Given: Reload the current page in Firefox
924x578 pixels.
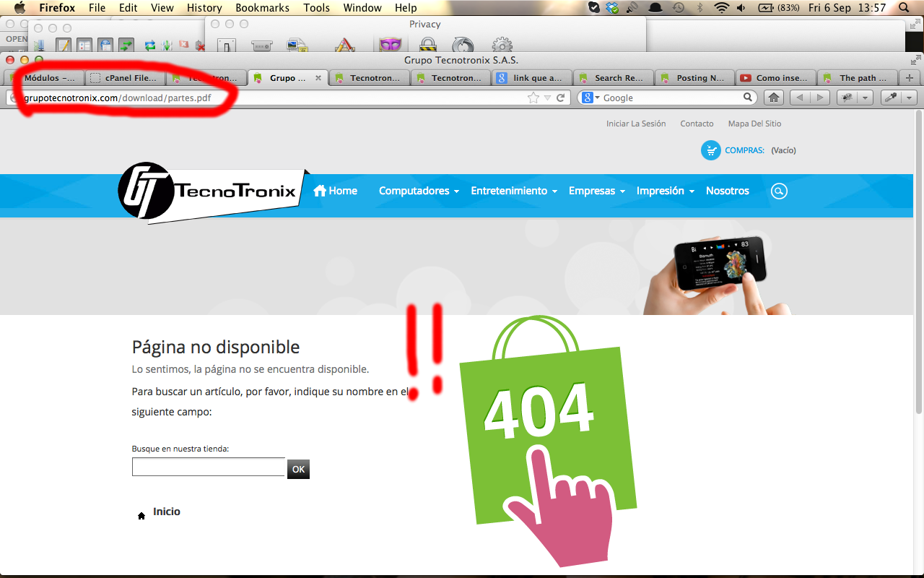Looking at the screenshot, I should [x=560, y=98].
